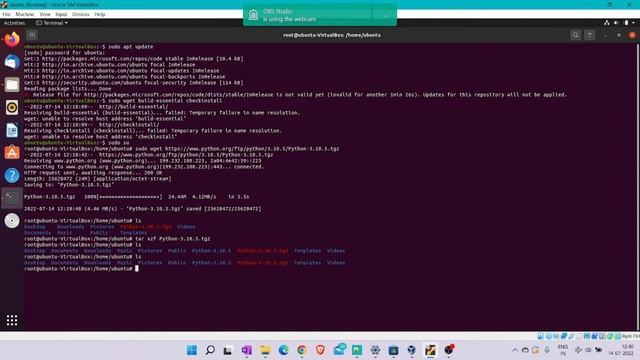Open Rhythmbox music player in dock
The width and height of the screenshot is (640, 360).
point(12,107)
